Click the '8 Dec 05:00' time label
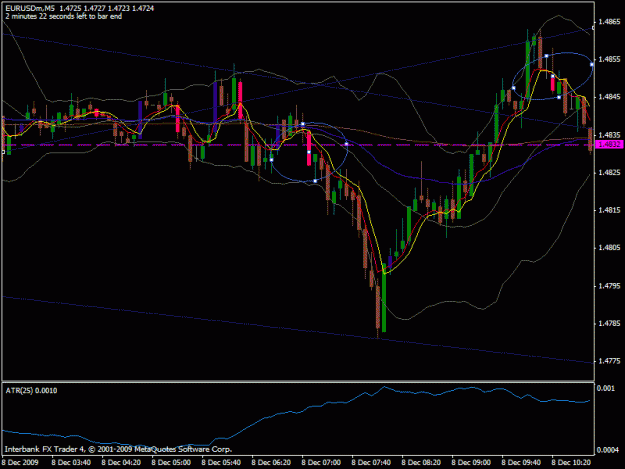Image resolution: width=625 pixels, height=469 pixels. pyautogui.click(x=171, y=462)
